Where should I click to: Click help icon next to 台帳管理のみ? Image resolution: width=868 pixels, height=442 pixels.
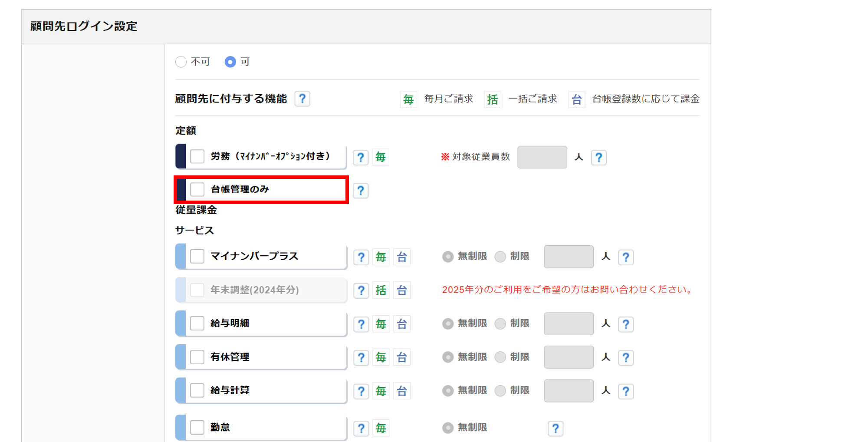(360, 191)
